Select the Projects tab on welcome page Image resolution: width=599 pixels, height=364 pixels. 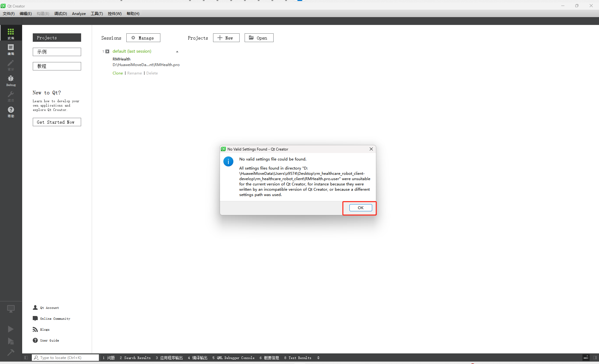[x=57, y=38]
